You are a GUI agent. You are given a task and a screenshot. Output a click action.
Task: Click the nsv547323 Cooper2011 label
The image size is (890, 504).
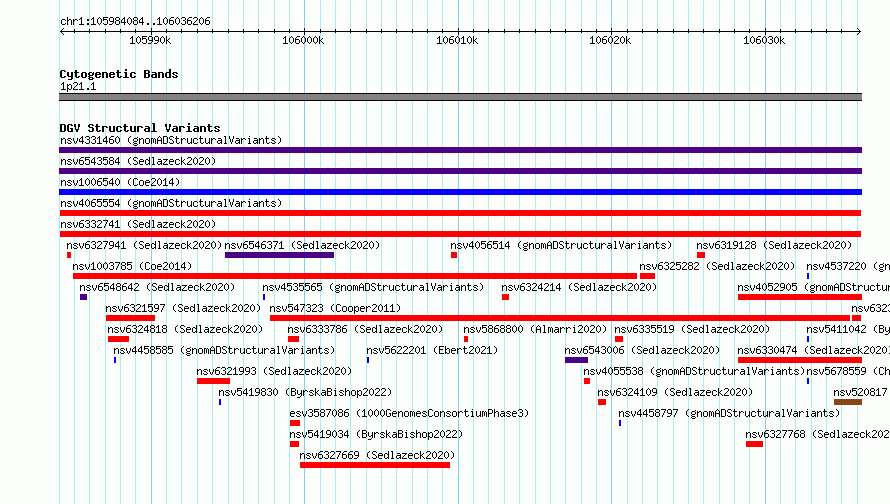(335, 308)
